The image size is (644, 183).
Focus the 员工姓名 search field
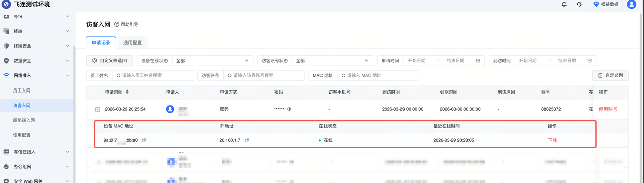click(152, 75)
